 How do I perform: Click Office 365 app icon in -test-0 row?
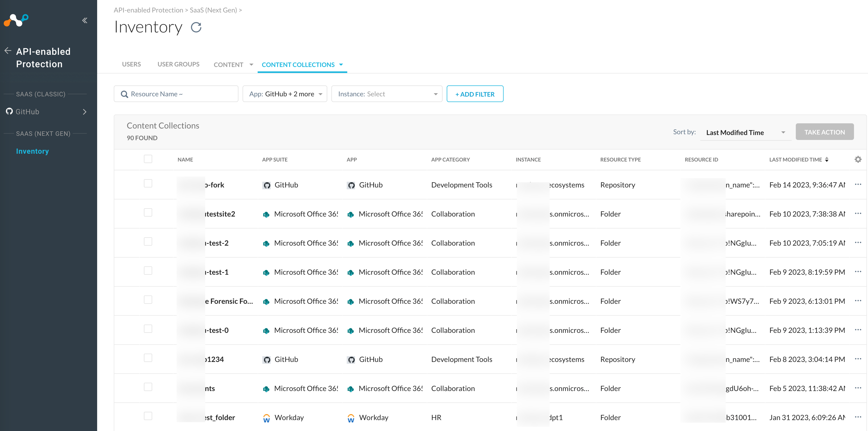click(x=350, y=331)
